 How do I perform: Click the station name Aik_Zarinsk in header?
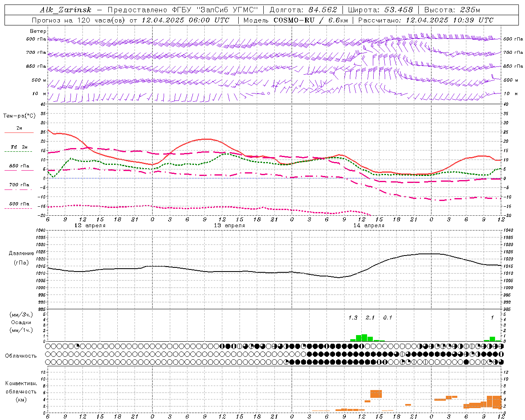point(66,10)
